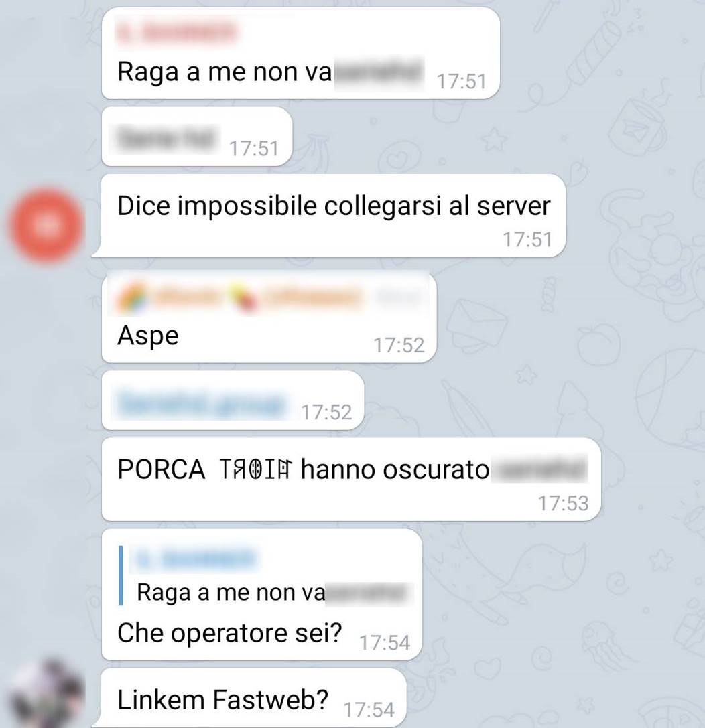Screen dimensions: 705x728
Task: Tap the red circular sender avatar
Action: pos(46,225)
